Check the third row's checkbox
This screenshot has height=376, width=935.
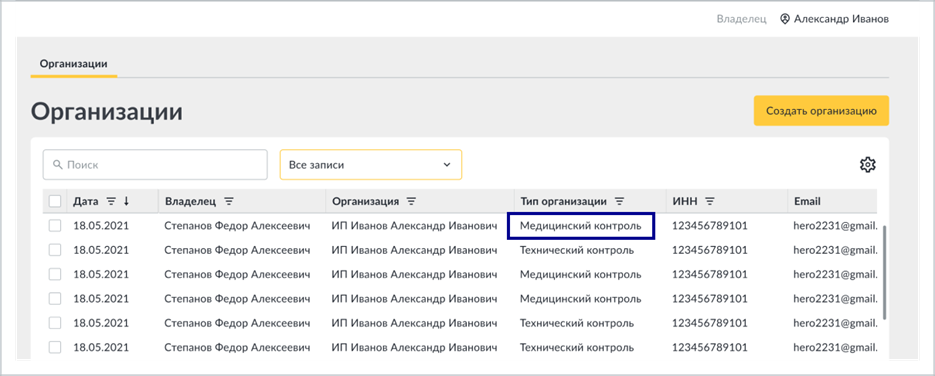[55, 274]
